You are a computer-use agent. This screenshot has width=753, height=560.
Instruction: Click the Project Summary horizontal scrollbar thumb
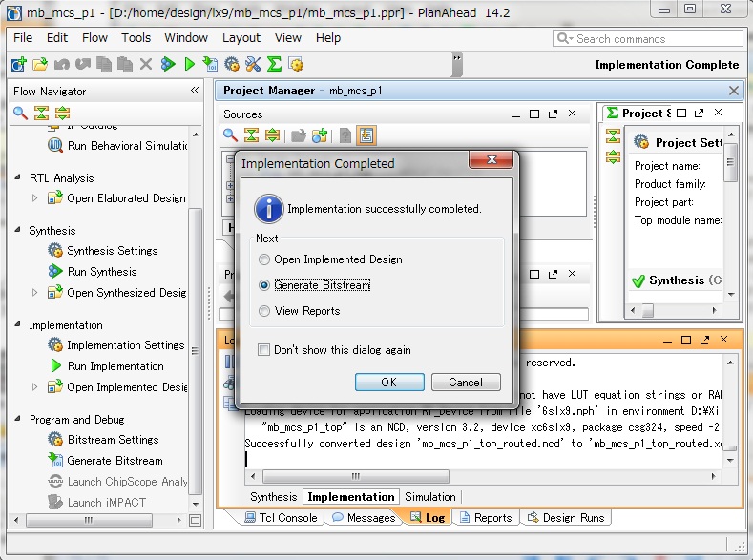coord(648,310)
